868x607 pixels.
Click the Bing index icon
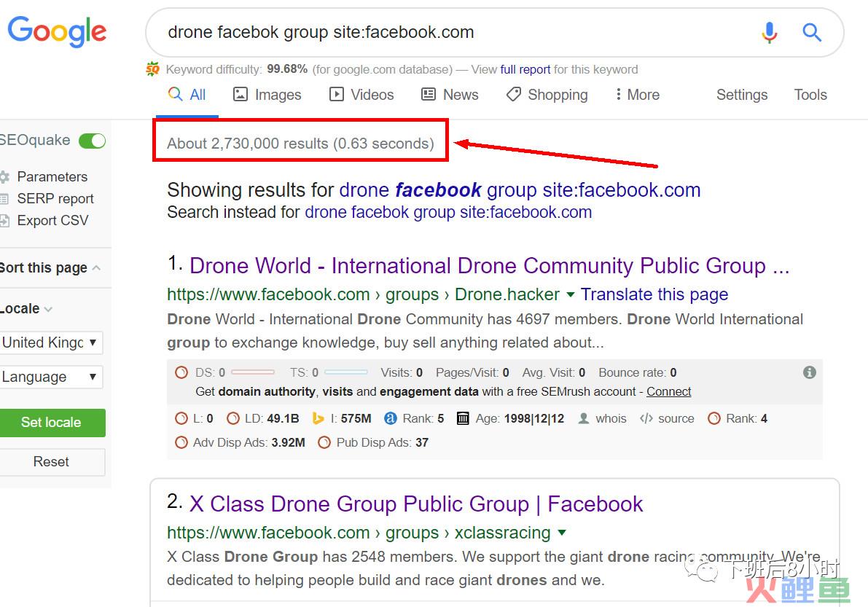(318, 418)
